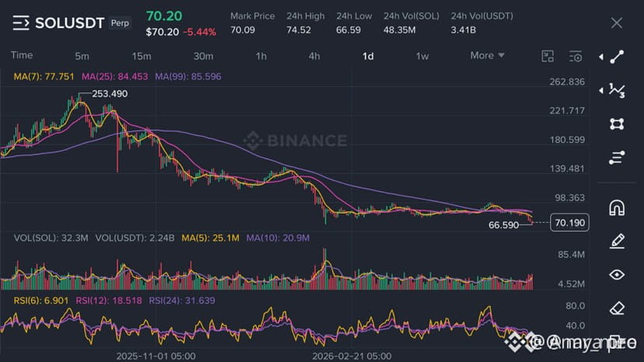Select the 5m interval
644x362 pixels.
pos(82,56)
